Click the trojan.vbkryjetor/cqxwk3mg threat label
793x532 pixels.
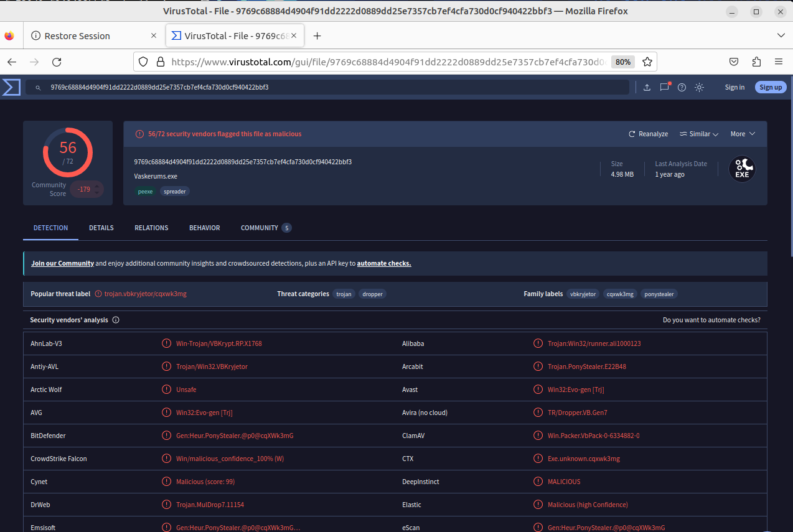(146, 294)
